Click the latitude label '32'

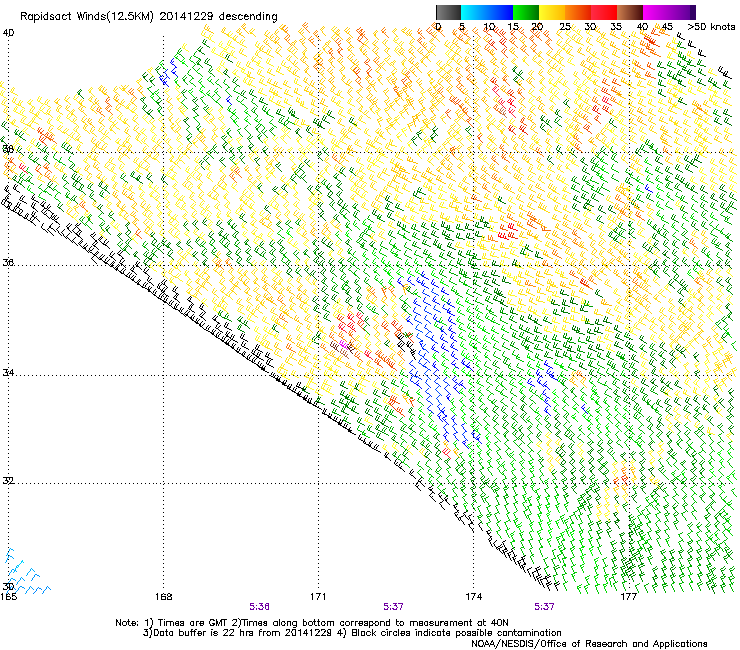pos(8,481)
